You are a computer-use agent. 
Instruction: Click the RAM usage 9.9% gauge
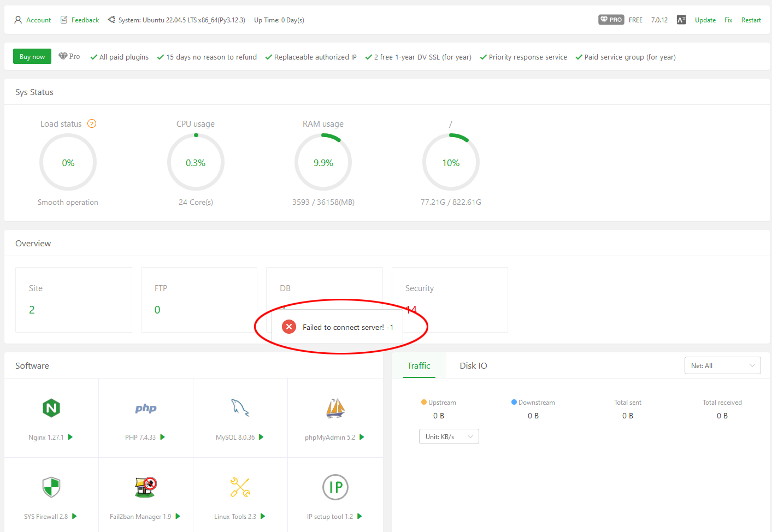pyautogui.click(x=323, y=162)
